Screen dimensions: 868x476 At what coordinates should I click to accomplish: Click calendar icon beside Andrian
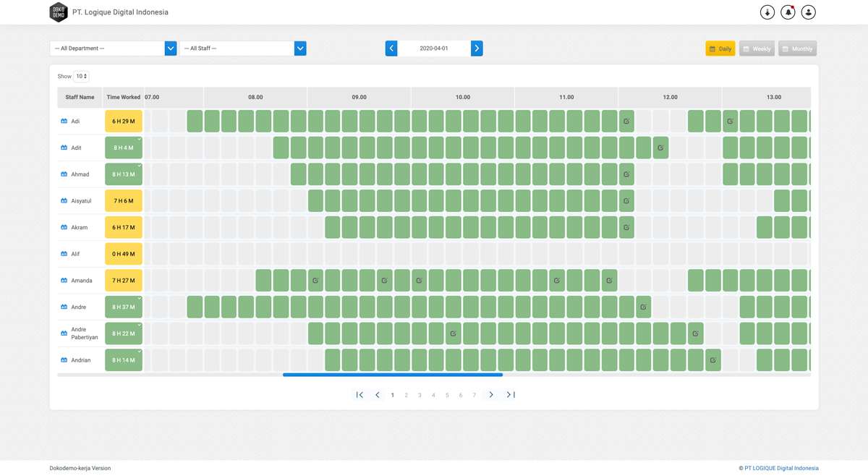(64, 360)
